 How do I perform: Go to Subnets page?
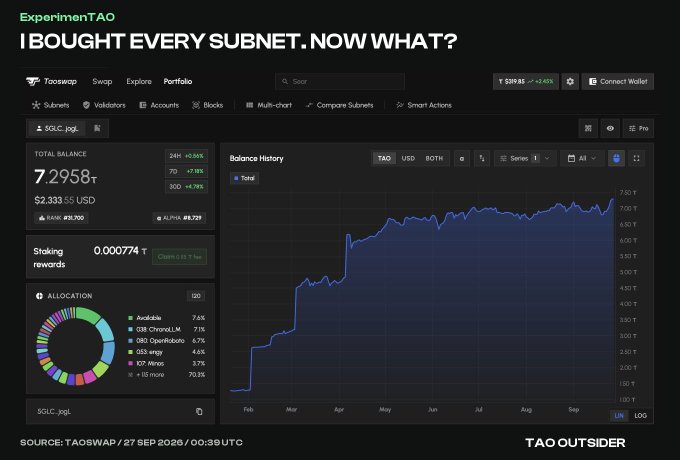pyautogui.click(x=50, y=105)
